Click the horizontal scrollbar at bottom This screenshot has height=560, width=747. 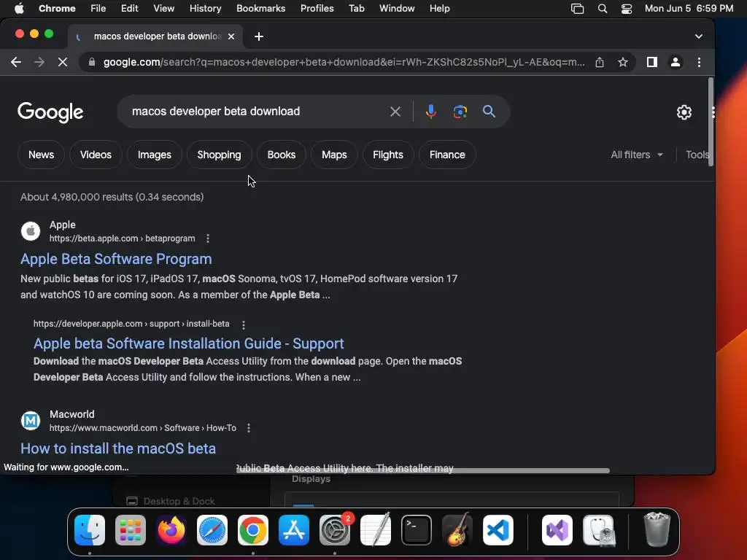pyautogui.click(x=423, y=470)
